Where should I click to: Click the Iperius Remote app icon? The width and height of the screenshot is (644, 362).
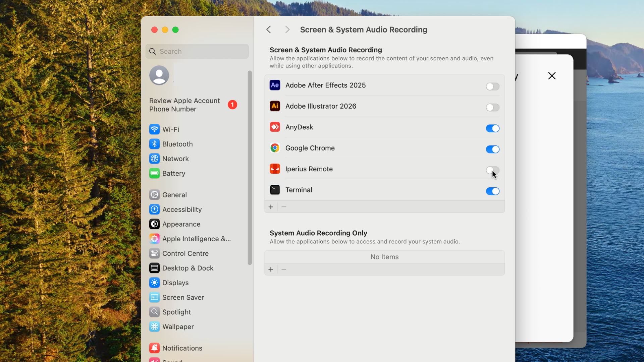pyautogui.click(x=275, y=169)
